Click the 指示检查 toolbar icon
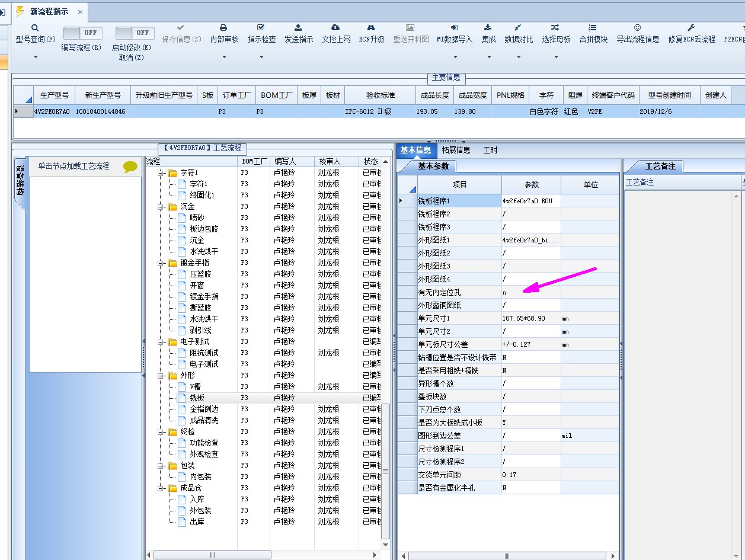The width and height of the screenshot is (745, 560). point(261,28)
